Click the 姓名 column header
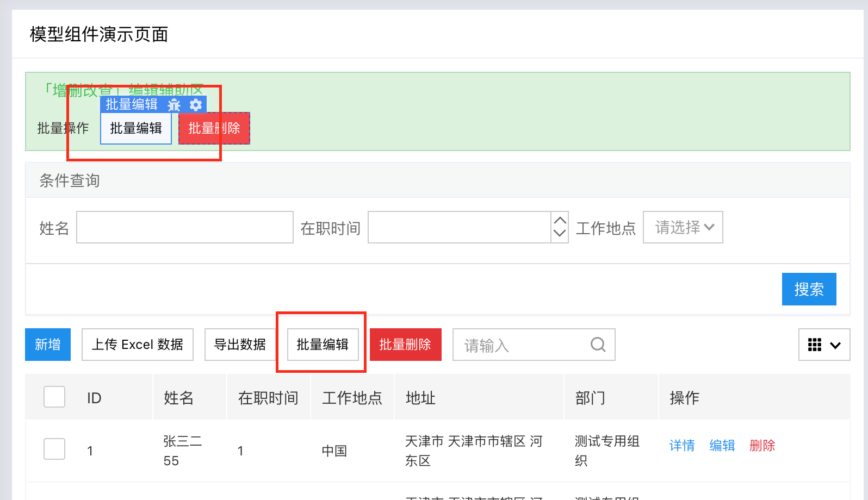This screenshot has width=868, height=500. 178,398
